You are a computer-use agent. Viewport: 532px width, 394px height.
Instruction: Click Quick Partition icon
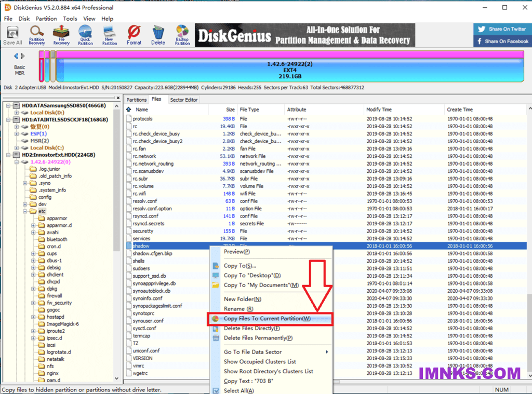point(85,35)
